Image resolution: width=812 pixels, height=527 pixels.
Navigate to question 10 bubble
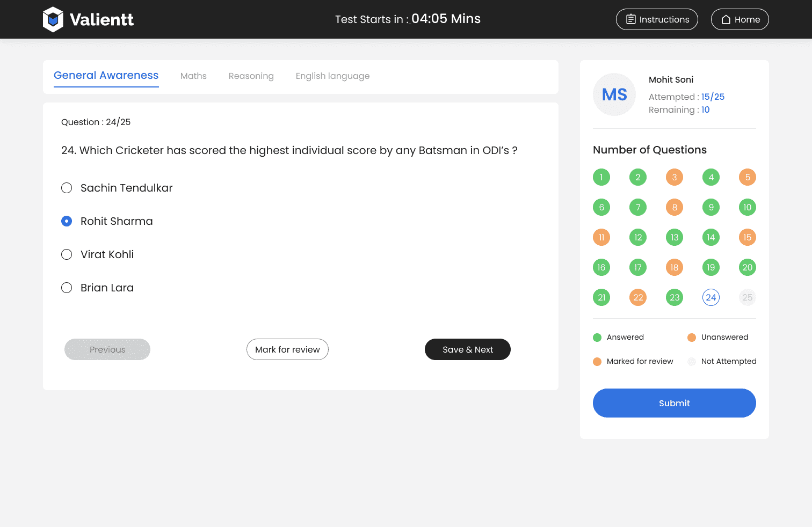click(x=748, y=207)
